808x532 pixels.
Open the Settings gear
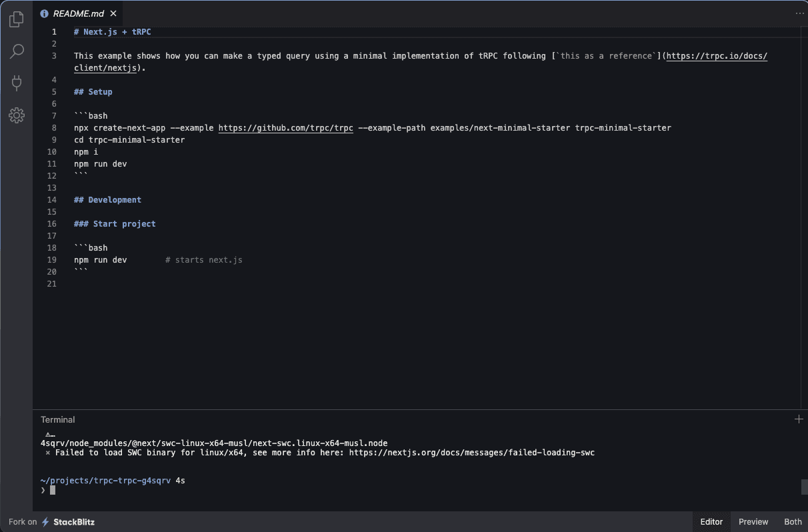(16, 115)
